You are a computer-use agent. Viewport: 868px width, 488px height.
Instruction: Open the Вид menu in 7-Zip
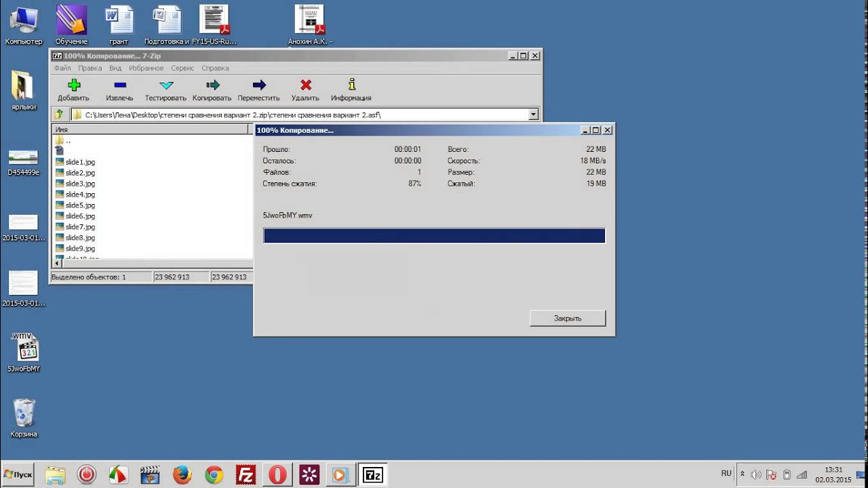click(115, 68)
